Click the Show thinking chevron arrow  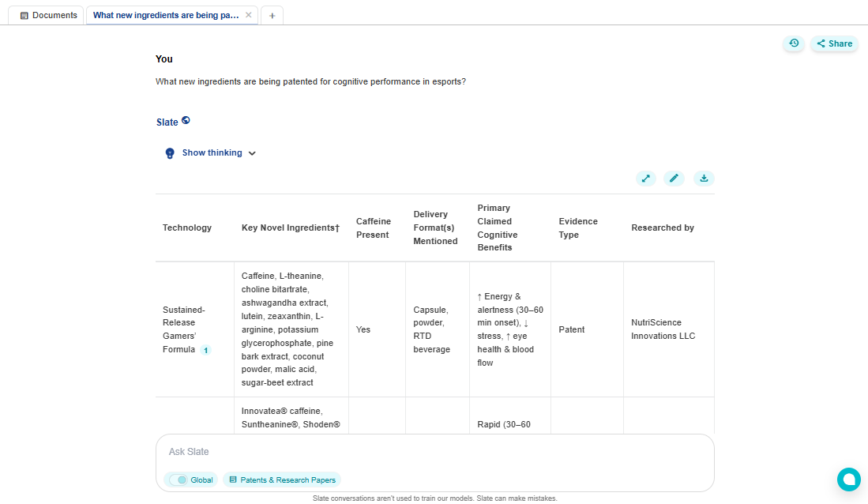tap(252, 153)
